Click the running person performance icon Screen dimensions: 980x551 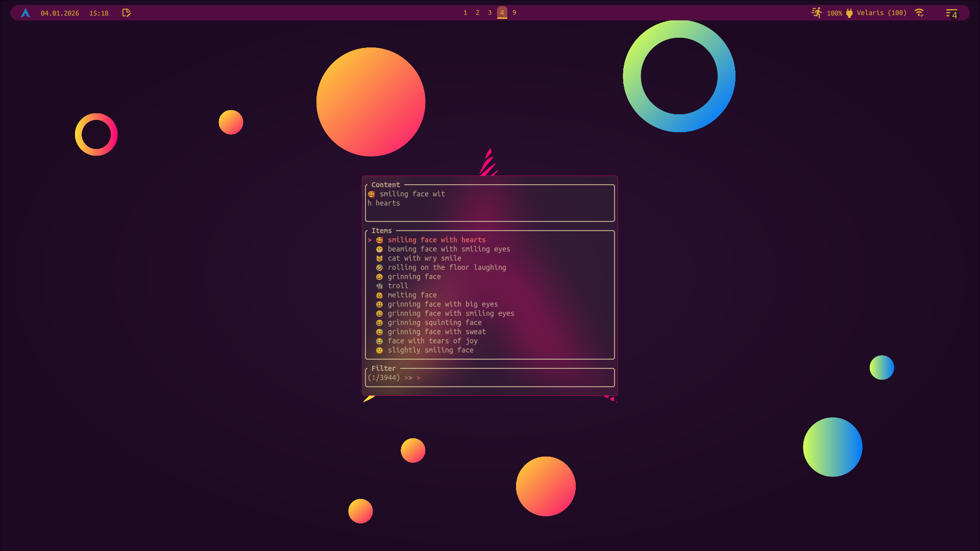click(817, 13)
